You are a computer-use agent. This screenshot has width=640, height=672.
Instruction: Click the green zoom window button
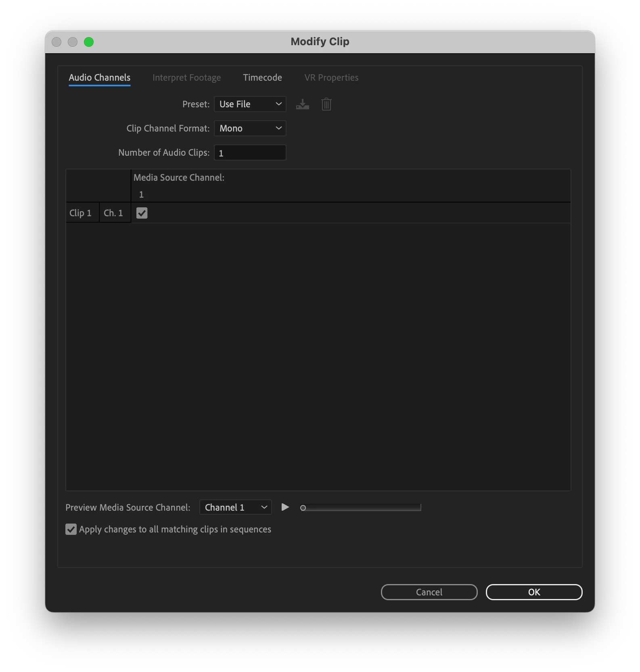[89, 42]
